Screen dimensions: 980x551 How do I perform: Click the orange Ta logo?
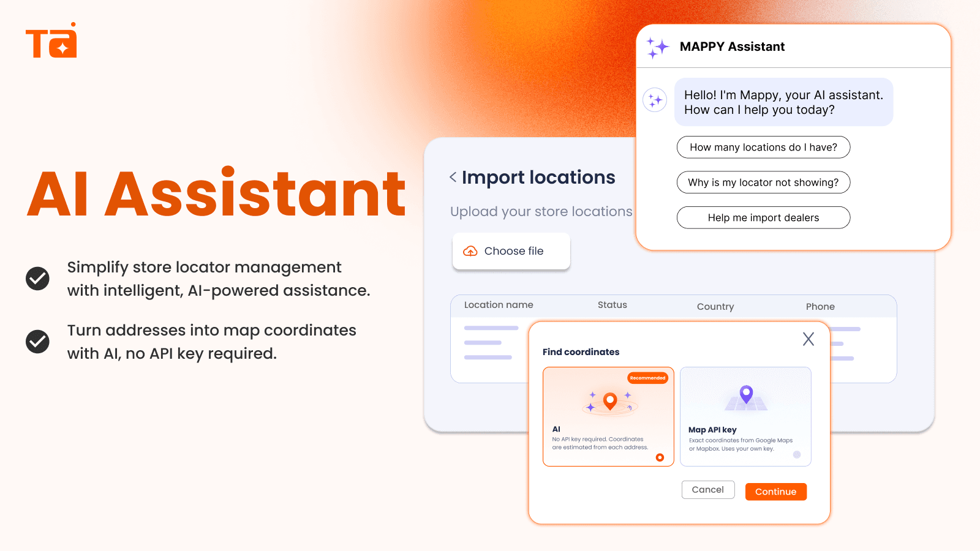tap(51, 40)
